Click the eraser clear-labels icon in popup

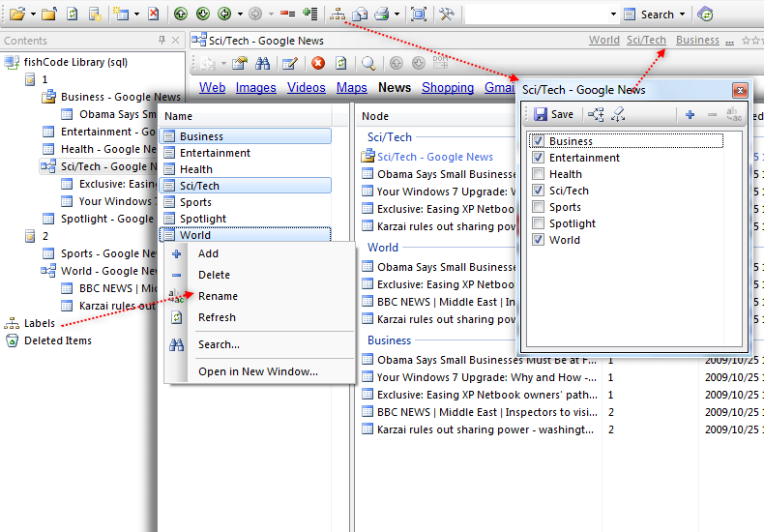point(618,114)
